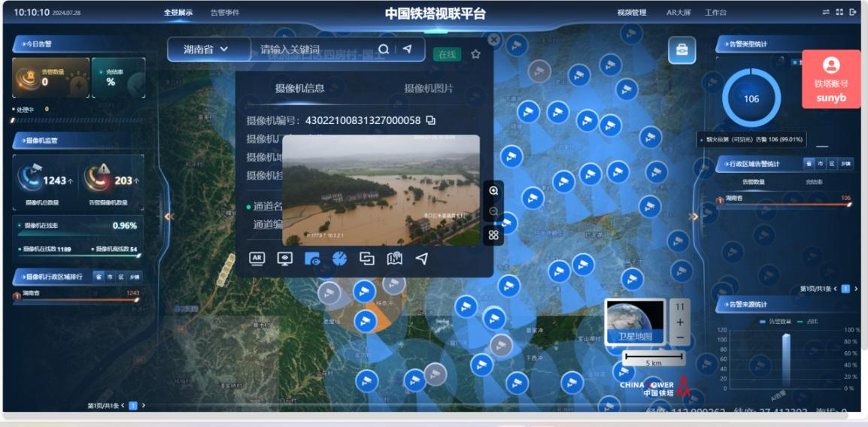The image size is (868, 427).
Task: Switch to the 摄像机图片 tab
Action: [x=429, y=88]
